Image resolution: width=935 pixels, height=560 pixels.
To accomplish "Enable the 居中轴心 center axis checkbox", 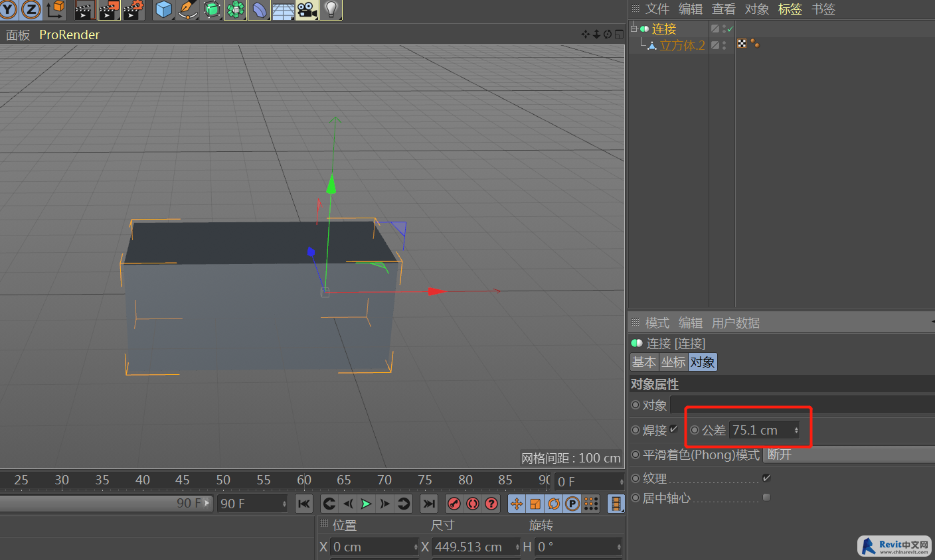I will tap(766, 497).
